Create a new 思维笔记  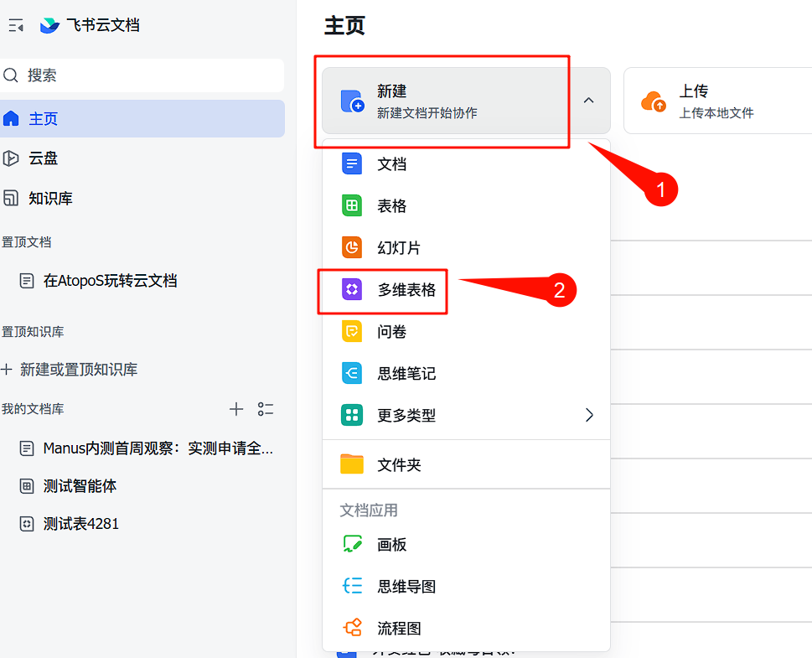pyautogui.click(x=466, y=373)
